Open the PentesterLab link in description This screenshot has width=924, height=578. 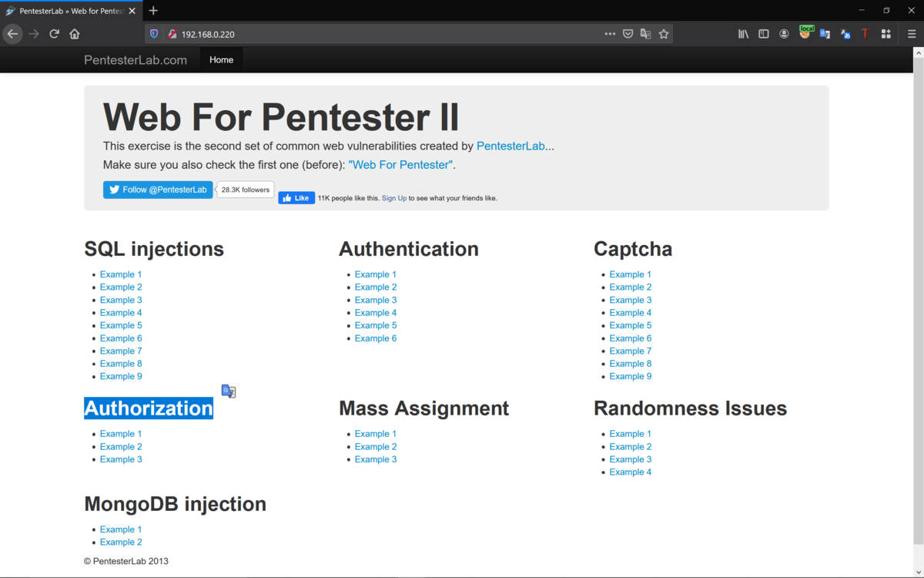coord(511,146)
